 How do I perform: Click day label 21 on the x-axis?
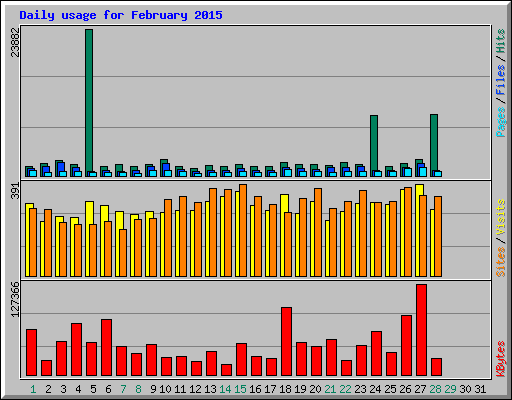(330, 389)
